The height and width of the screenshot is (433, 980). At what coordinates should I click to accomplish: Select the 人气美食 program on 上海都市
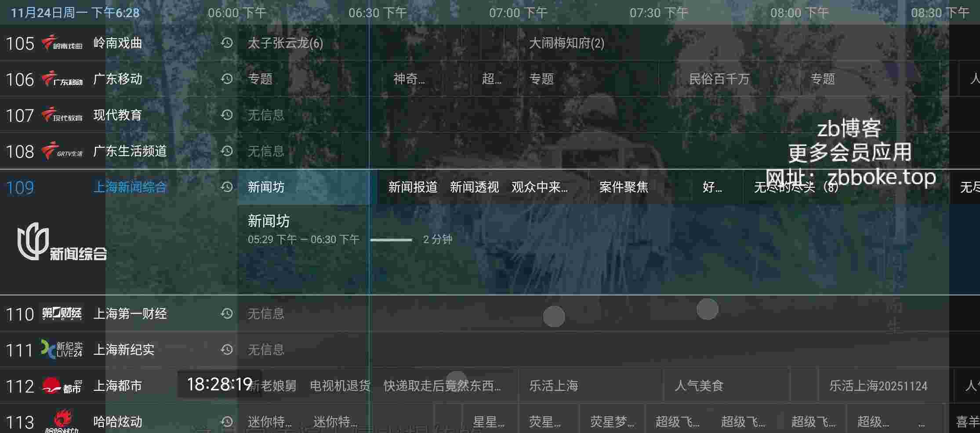coord(699,386)
